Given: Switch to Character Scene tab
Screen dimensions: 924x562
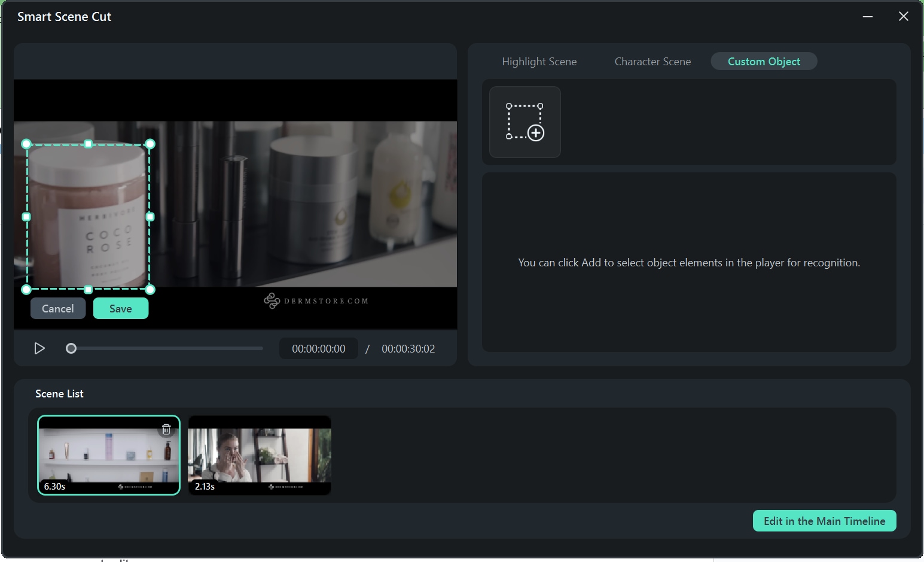Looking at the screenshot, I should [x=652, y=62].
